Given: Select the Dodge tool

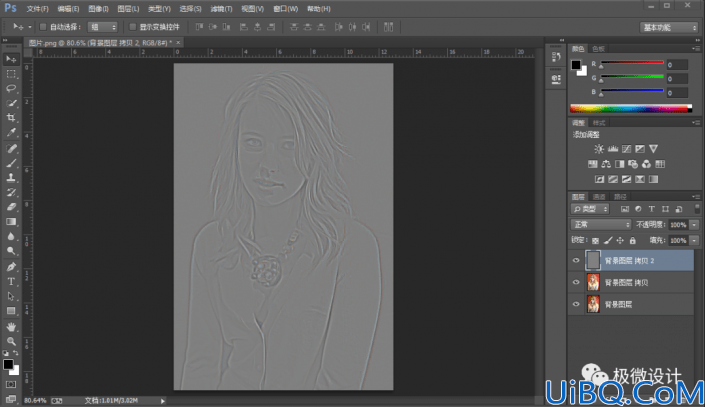Looking at the screenshot, I should 11,251.
